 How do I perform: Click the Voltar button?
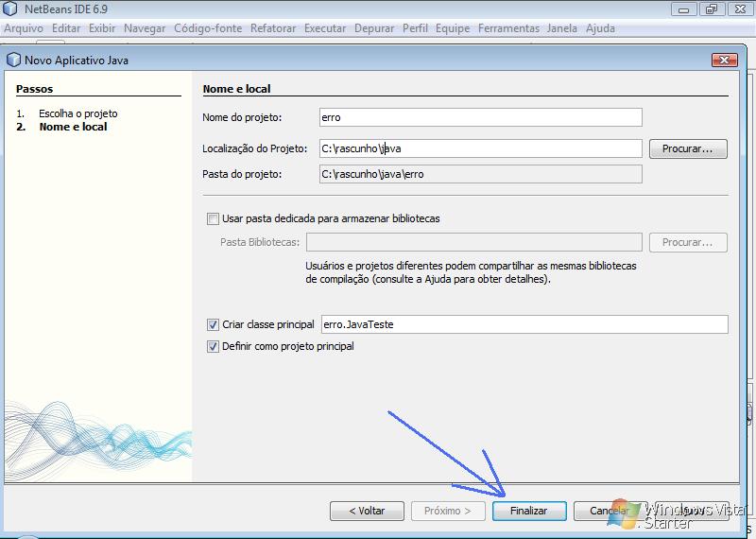(x=367, y=511)
